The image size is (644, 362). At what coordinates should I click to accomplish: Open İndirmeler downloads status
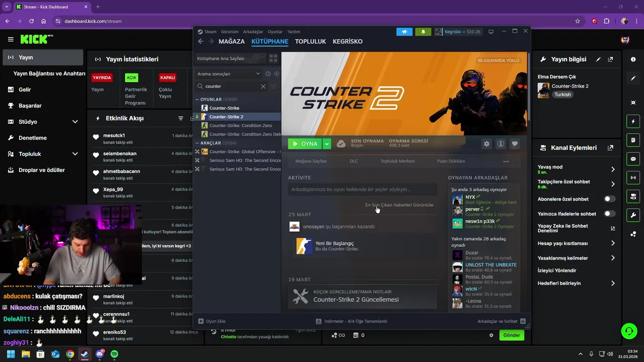pos(351,321)
